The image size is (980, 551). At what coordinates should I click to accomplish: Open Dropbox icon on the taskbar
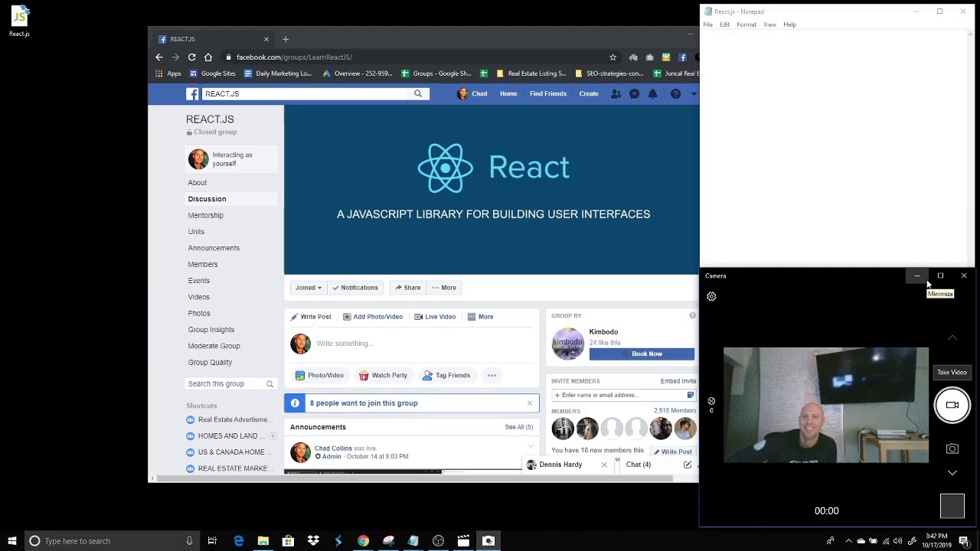click(313, 541)
